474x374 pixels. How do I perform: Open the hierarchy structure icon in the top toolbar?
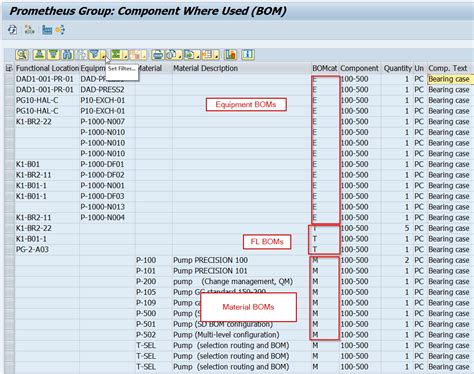[x=29, y=30]
